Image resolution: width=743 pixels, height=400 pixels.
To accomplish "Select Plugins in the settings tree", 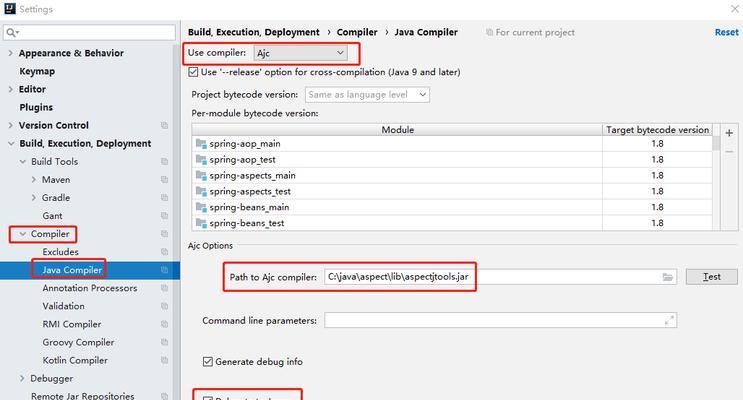I will click(36, 107).
